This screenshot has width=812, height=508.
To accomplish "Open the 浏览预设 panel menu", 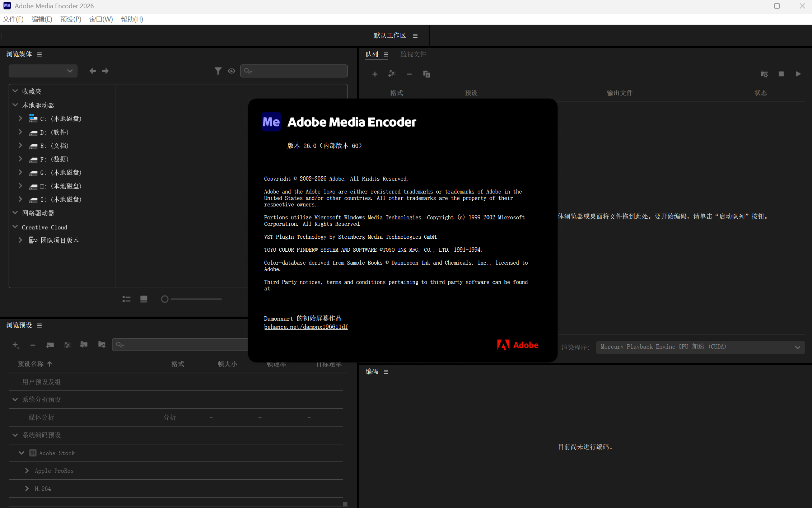I will [39, 326].
